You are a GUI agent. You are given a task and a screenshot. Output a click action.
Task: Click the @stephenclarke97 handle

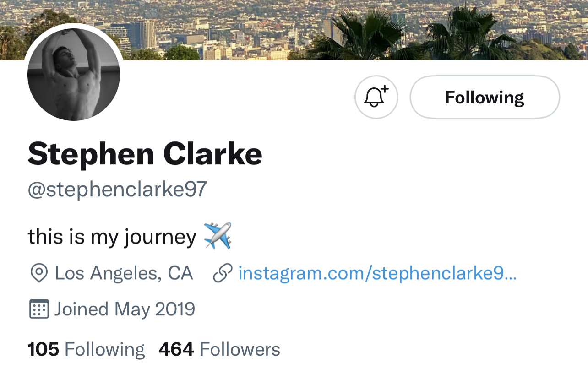point(117,189)
